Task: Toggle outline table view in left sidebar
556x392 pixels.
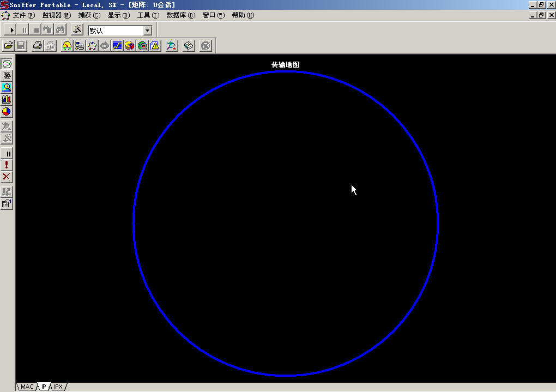Action: point(7,76)
